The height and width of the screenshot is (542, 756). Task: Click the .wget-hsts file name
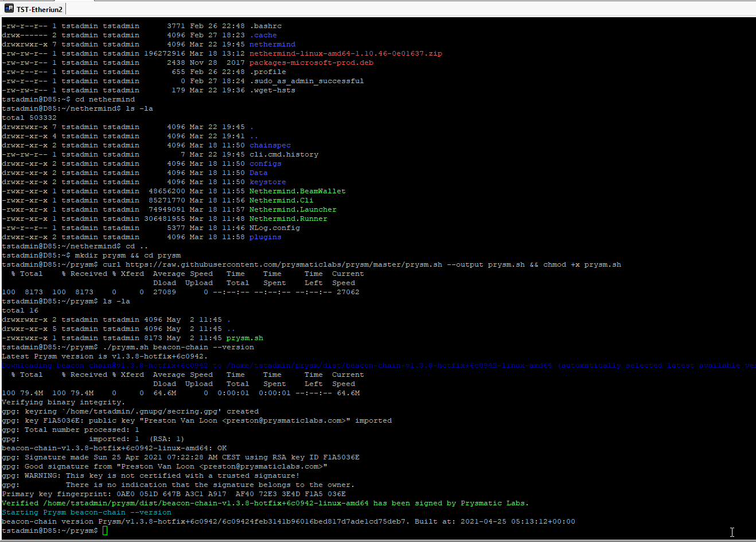coord(272,90)
